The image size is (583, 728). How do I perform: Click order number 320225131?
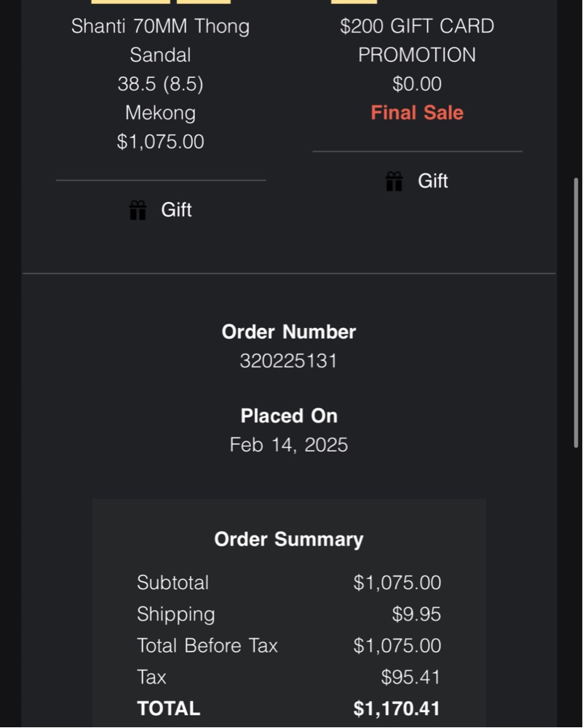(x=289, y=361)
